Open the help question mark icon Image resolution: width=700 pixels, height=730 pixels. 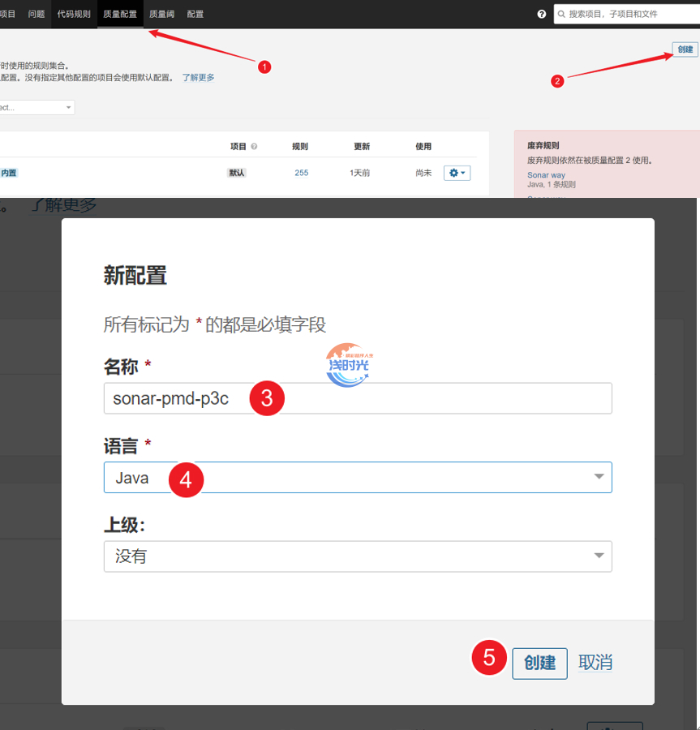(x=542, y=15)
